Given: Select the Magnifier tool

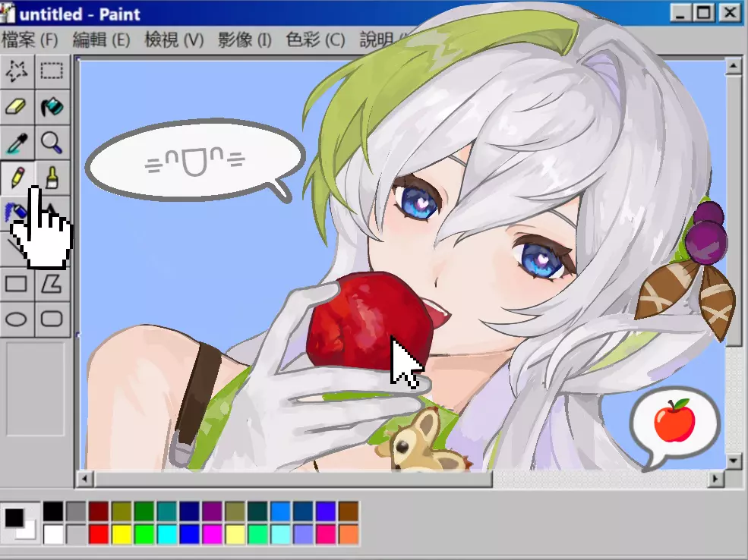Looking at the screenshot, I should click(52, 142).
